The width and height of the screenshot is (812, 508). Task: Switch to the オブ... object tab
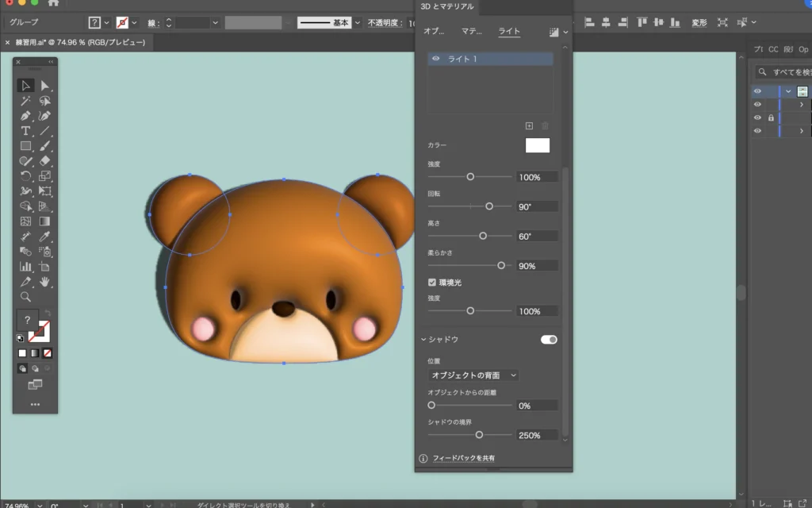[x=434, y=32]
